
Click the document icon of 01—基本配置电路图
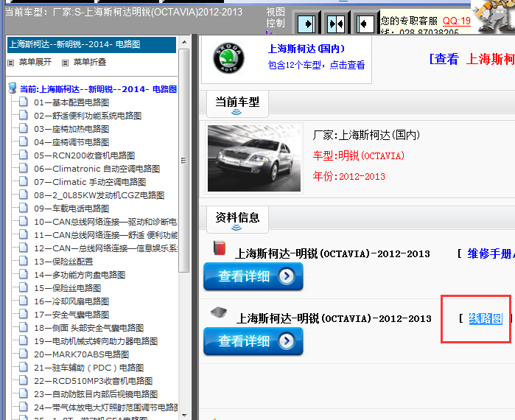24,102
